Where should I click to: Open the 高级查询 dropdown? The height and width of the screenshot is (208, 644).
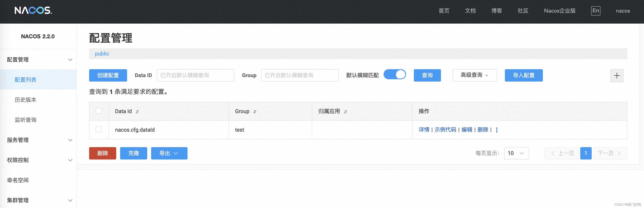coord(474,75)
